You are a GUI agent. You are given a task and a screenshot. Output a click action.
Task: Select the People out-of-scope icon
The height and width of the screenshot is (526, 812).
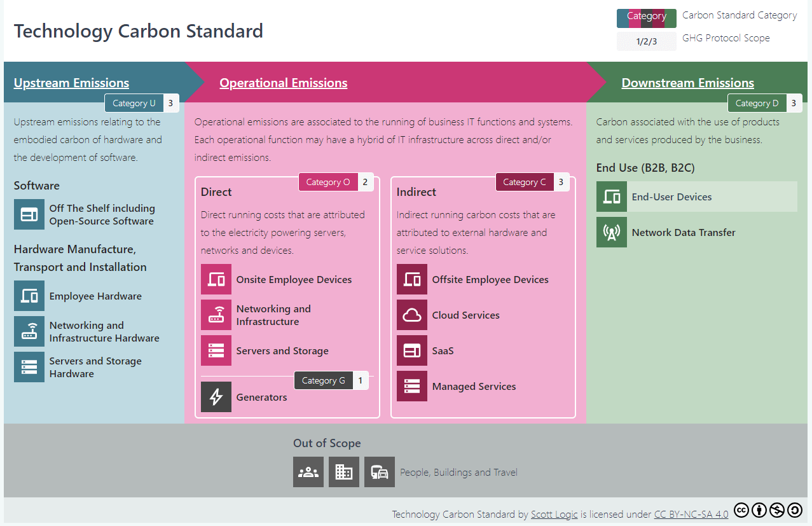pos(308,472)
